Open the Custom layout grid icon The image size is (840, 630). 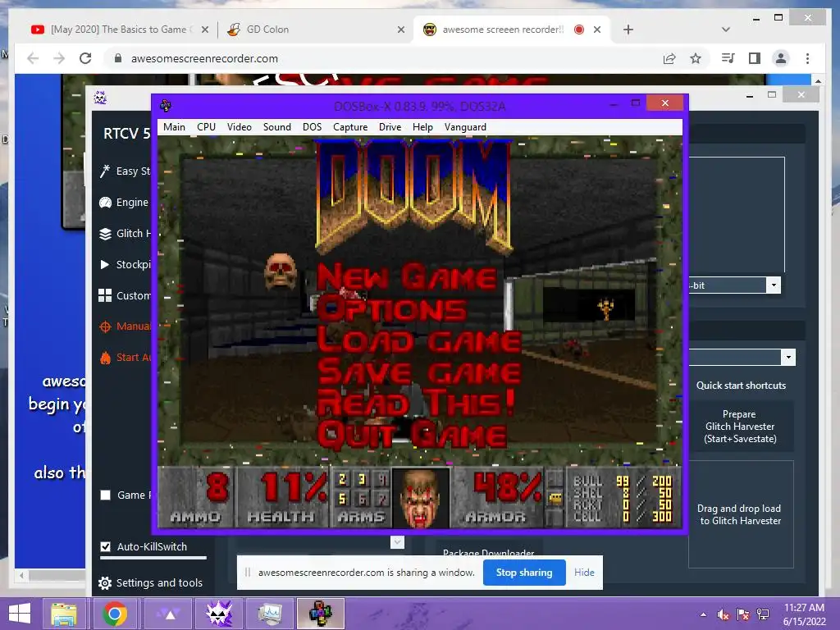click(105, 295)
